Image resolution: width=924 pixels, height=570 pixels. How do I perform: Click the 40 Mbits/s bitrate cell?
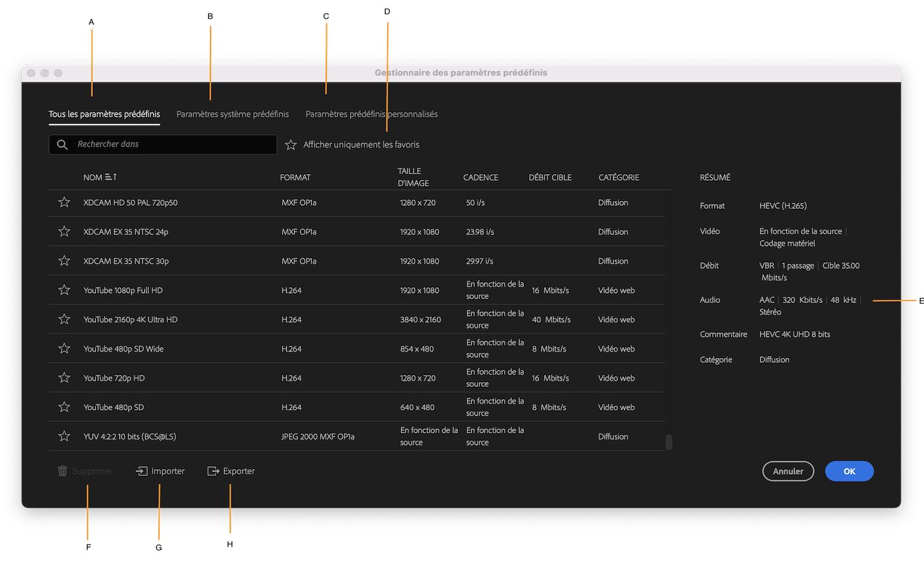[551, 319]
